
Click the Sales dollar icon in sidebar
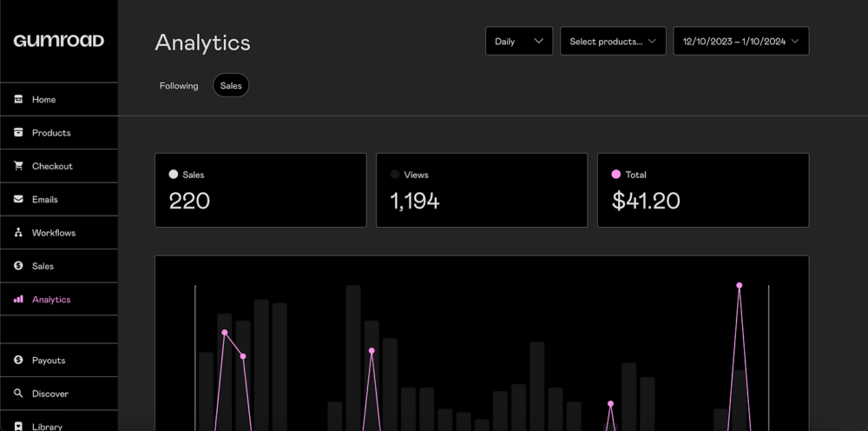click(x=18, y=265)
